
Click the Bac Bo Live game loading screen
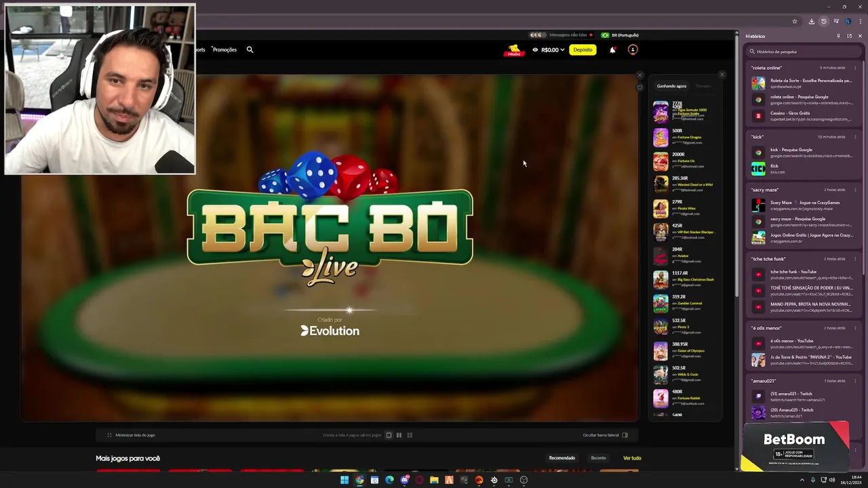click(x=330, y=248)
